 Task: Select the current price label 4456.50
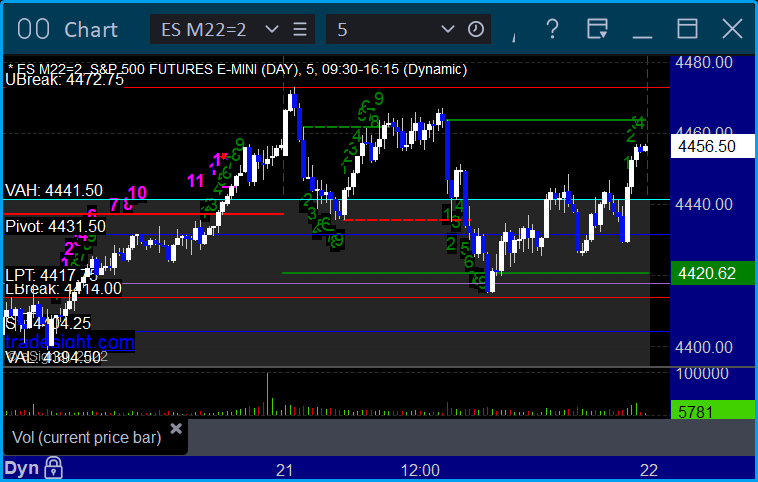coord(713,146)
